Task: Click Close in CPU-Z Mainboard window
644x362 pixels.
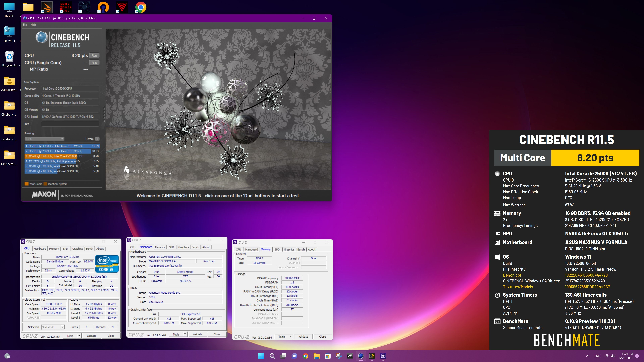Action: [217, 334]
